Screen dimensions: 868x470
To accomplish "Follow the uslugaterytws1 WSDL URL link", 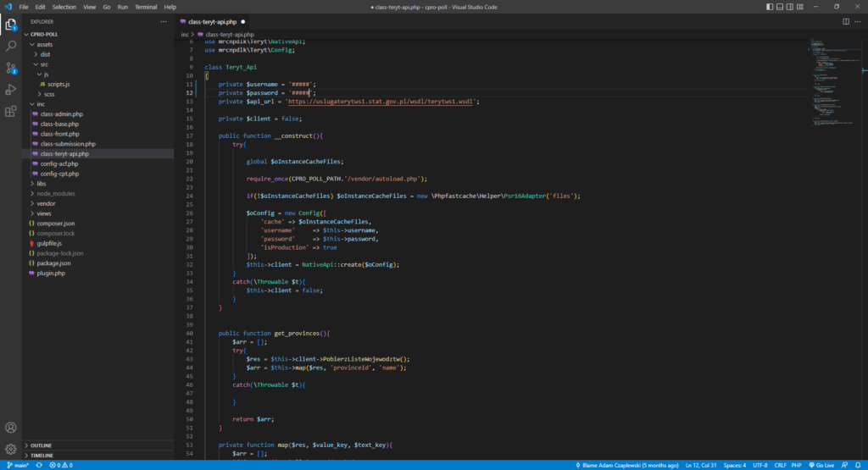I will [x=381, y=102].
